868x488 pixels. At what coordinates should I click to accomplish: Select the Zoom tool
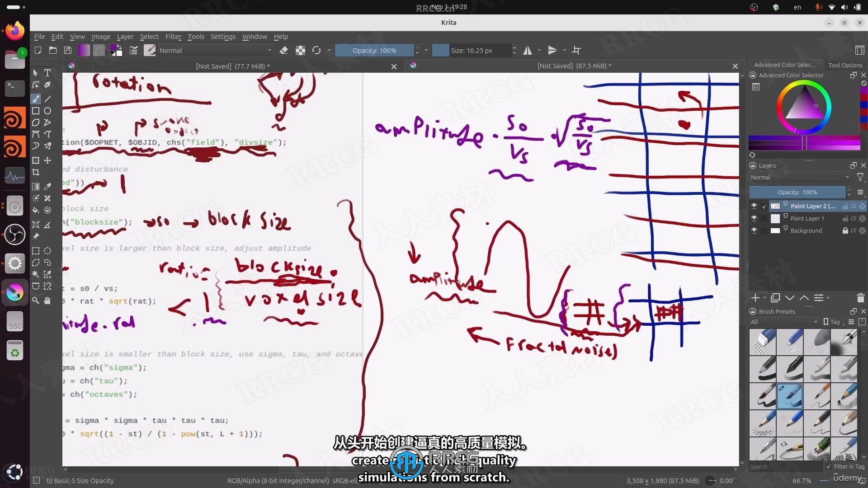click(36, 300)
